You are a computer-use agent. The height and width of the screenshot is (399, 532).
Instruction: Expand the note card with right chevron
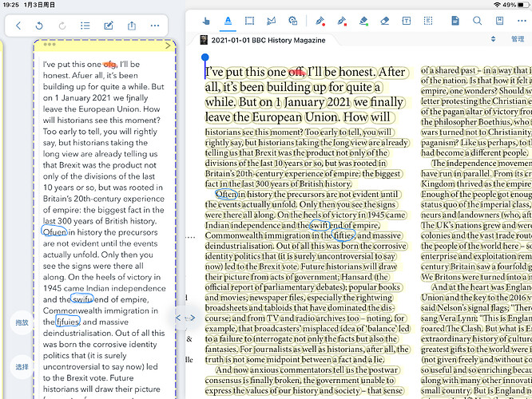pyautogui.click(x=168, y=45)
